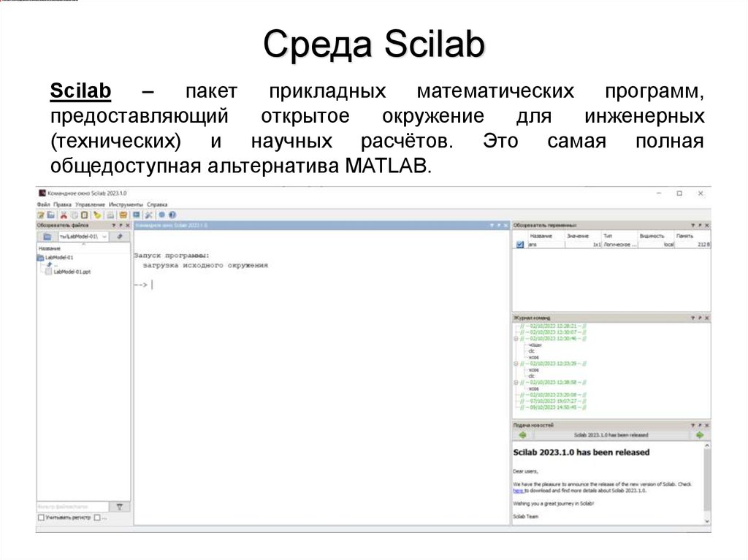Screen dimensions: 748x560
Task: Open the Управление menu
Action: click(x=90, y=204)
